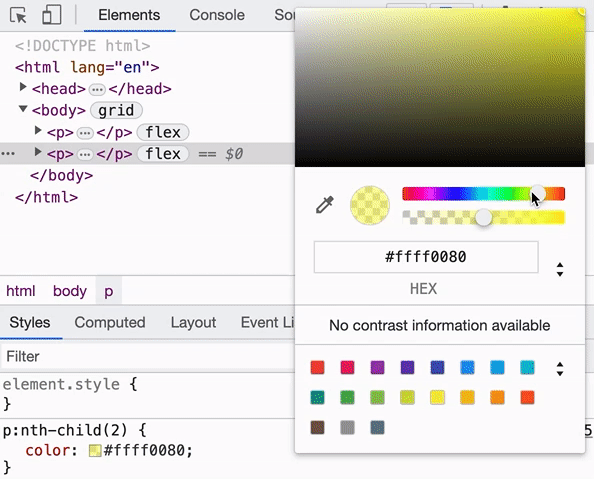
Task: Open the Layout tab
Action: coord(193,322)
